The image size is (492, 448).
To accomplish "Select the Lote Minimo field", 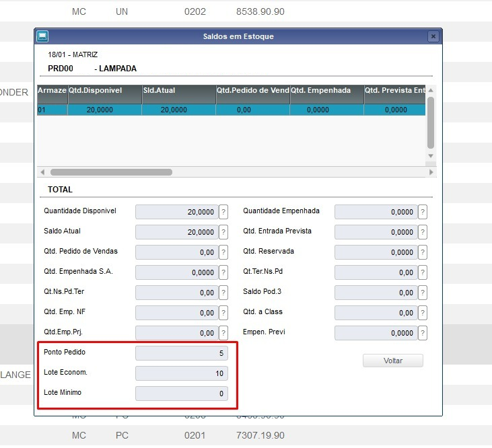I will click(x=182, y=394).
